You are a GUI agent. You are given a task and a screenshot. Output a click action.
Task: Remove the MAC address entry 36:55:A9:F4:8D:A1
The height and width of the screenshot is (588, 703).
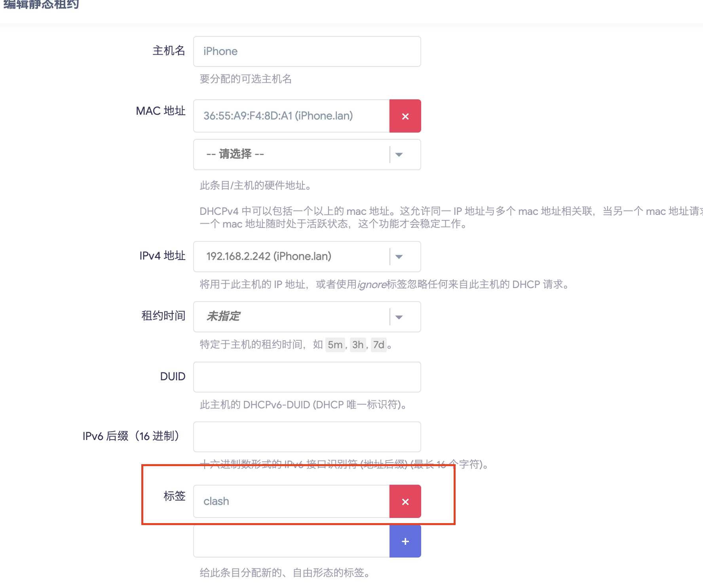tap(405, 116)
